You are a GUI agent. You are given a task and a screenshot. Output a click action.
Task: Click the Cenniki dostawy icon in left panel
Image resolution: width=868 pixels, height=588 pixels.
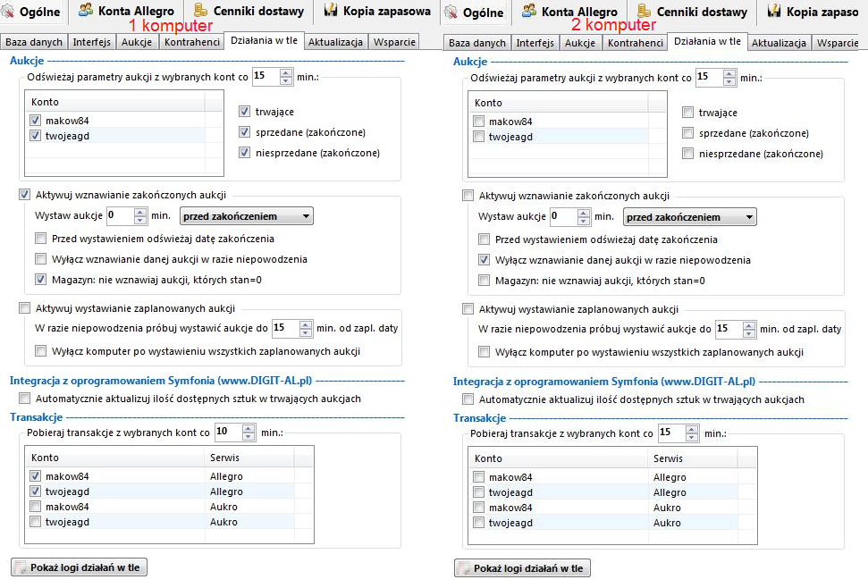200,12
